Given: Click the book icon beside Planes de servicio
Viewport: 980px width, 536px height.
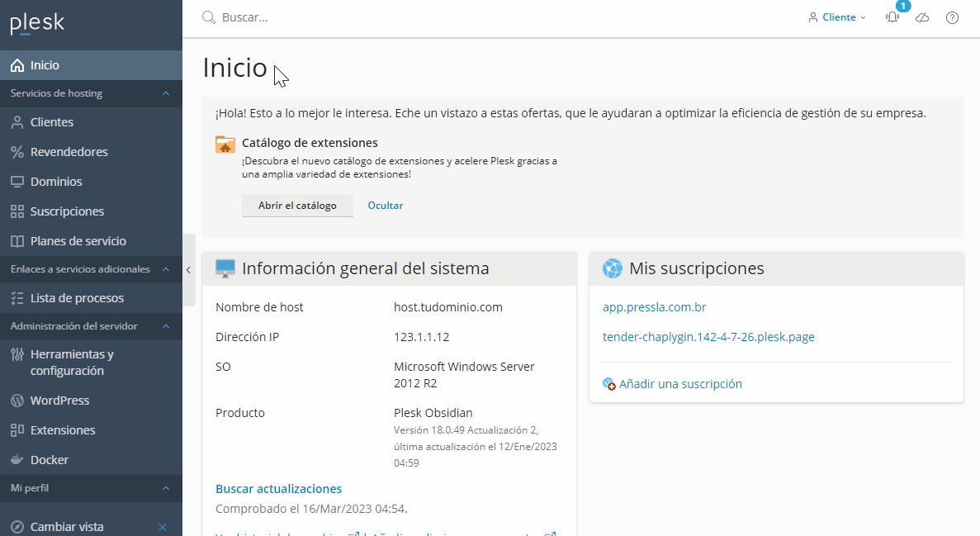Looking at the screenshot, I should (x=17, y=241).
